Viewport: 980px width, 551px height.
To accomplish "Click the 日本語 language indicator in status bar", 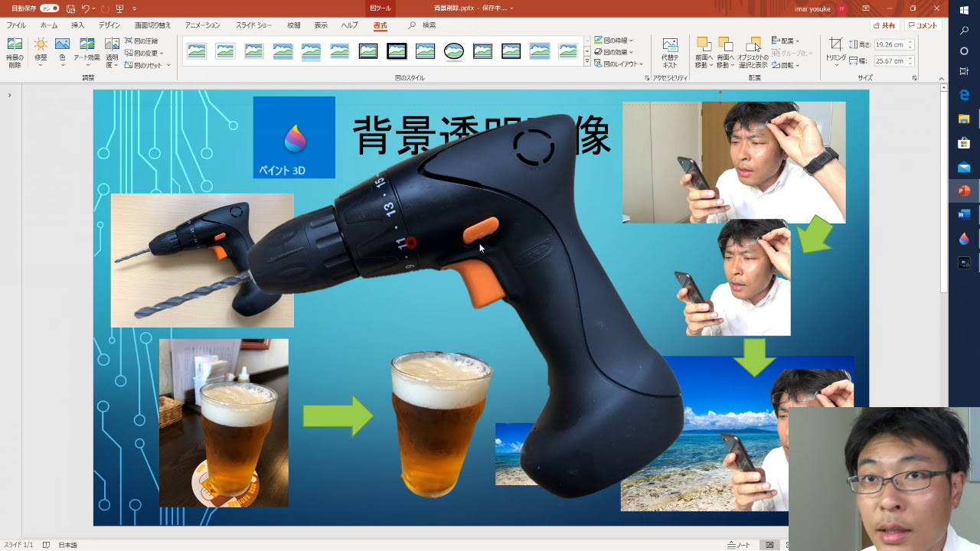I will pyautogui.click(x=67, y=545).
